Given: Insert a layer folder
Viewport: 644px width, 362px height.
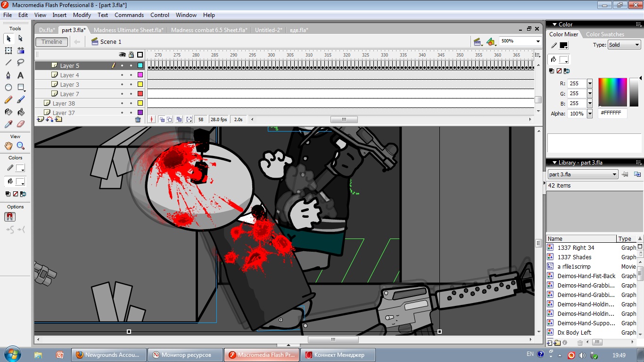Looking at the screenshot, I should pyautogui.click(x=58, y=119).
